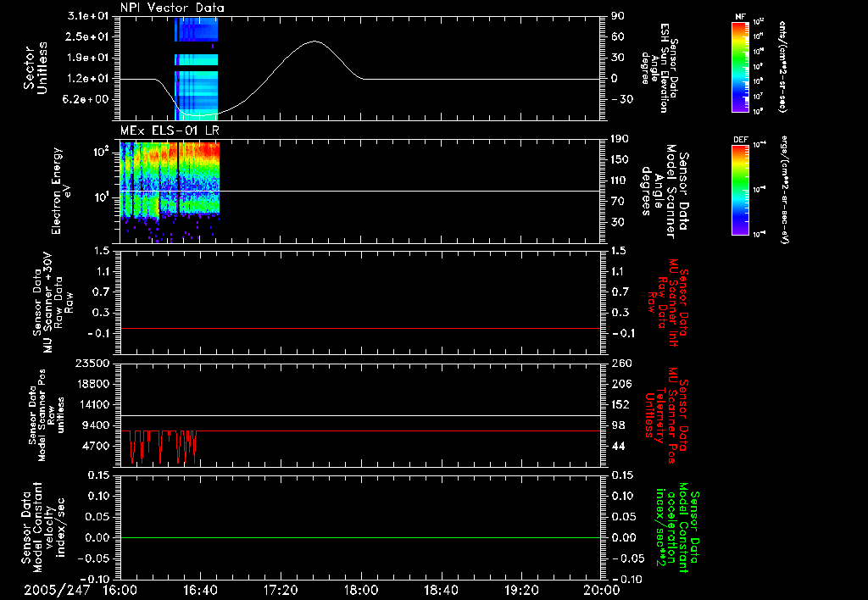Select the 'MU Scanner +30V Raw Data' axis label

tap(52, 302)
